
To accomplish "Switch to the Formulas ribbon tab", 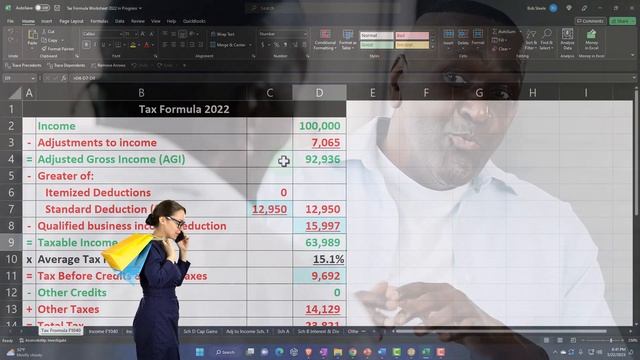I will click(99, 21).
